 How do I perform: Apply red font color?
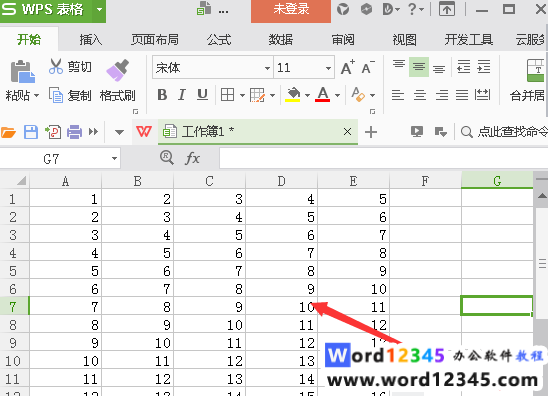coord(323,94)
